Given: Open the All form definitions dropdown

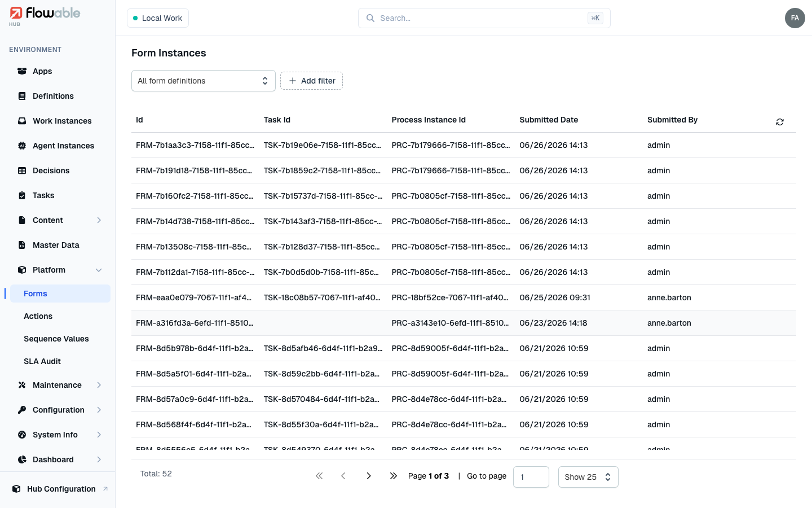Looking at the screenshot, I should click(x=204, y=81).
